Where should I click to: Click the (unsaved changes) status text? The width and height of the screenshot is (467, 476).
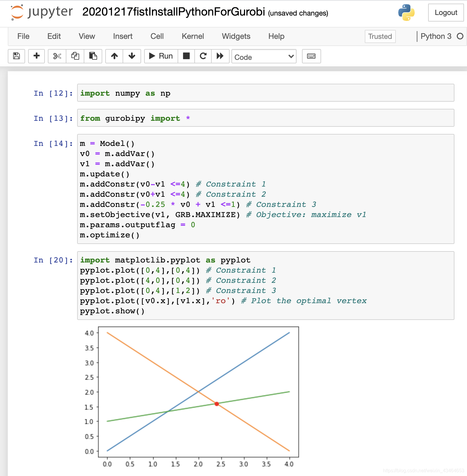coord(298,13)
